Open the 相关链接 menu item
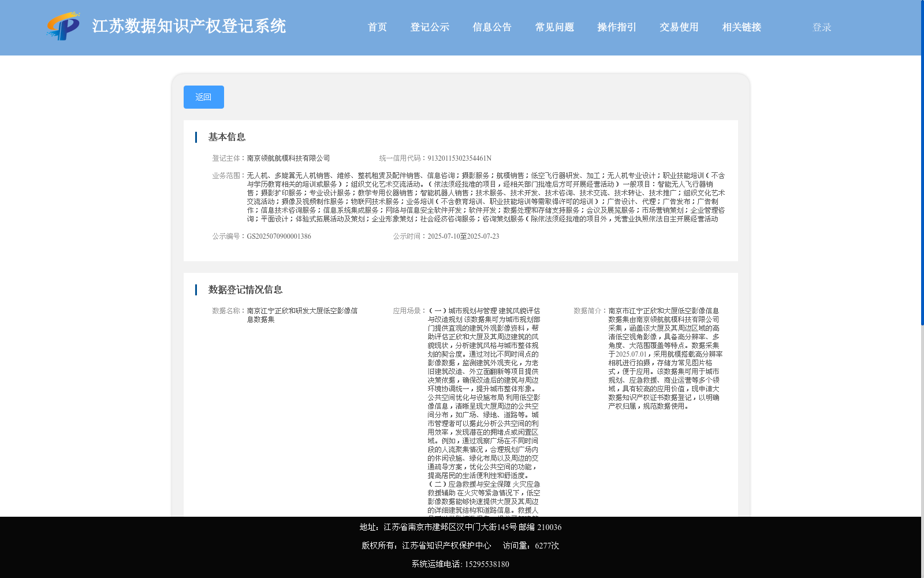Image resolution: width=924 pixels, height=578 pixels. [742, 27]
